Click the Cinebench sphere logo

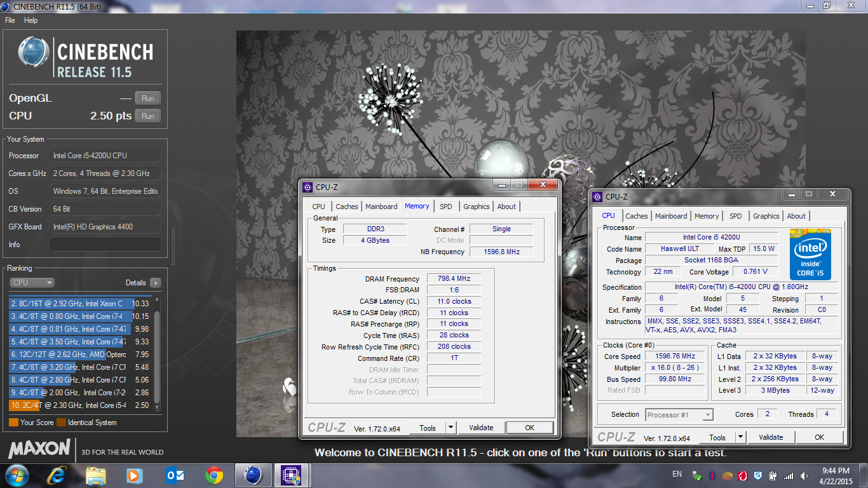(34, 53)
